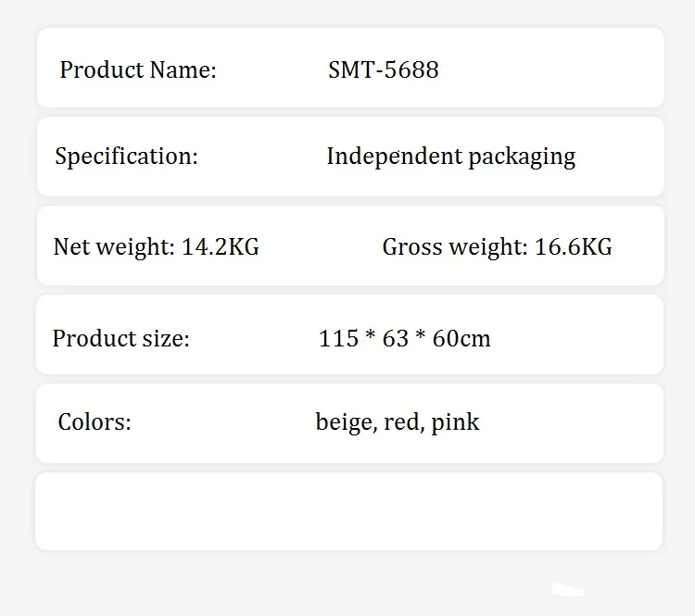This screenshot has width=695, height=616.
Task: Select the beige, red, pink text
Action: 398,422
